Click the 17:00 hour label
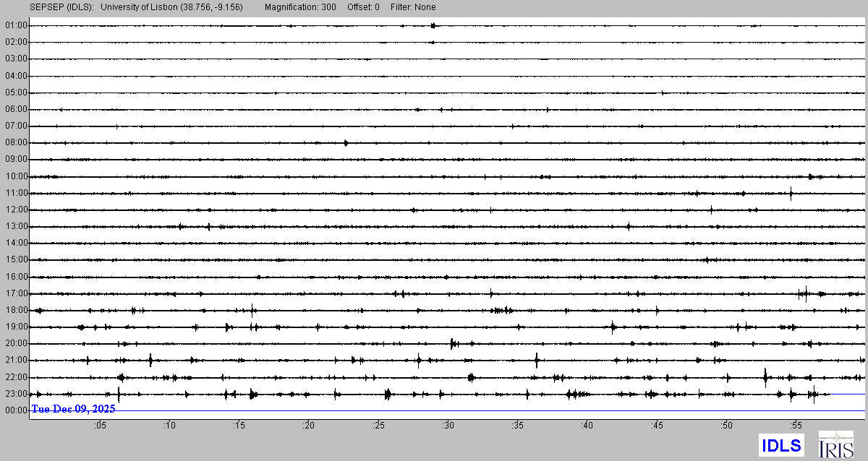868x461 pixels. [16, 293]
